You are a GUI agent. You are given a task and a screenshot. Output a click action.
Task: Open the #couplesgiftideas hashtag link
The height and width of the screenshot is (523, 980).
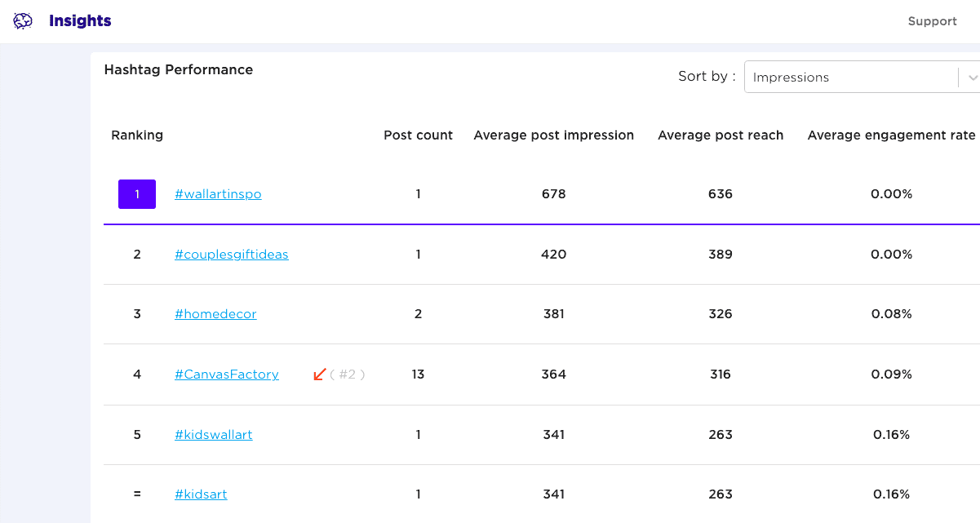tap(232, 255)
